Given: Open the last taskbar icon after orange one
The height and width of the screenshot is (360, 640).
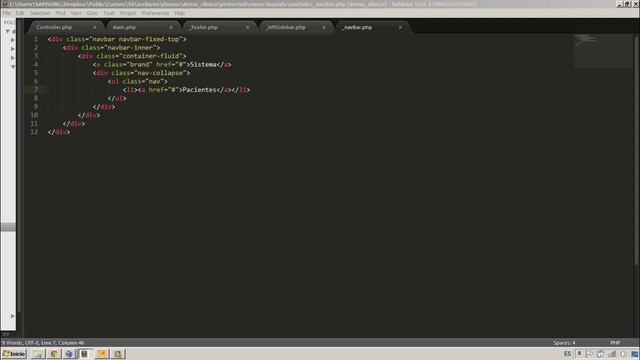Looking at the screenshot, I should click(x=118, y=354).
